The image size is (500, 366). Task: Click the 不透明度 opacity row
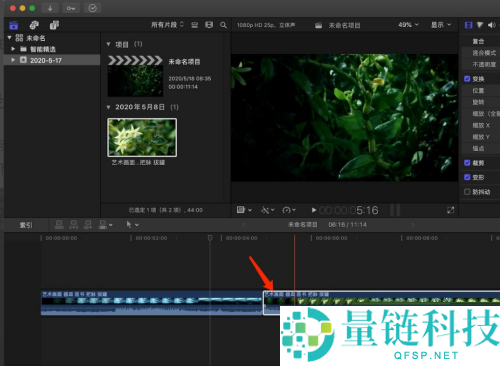[x=480, y=64]
